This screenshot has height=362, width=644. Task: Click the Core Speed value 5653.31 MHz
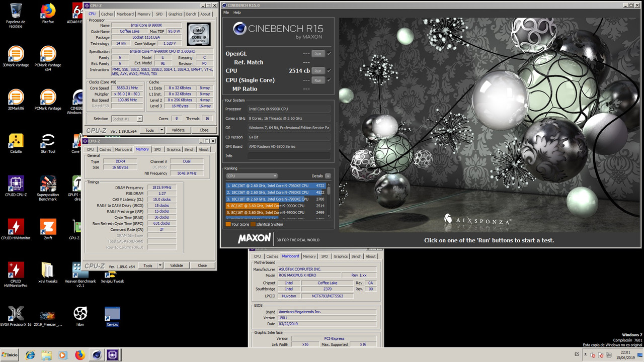(127, 88)
